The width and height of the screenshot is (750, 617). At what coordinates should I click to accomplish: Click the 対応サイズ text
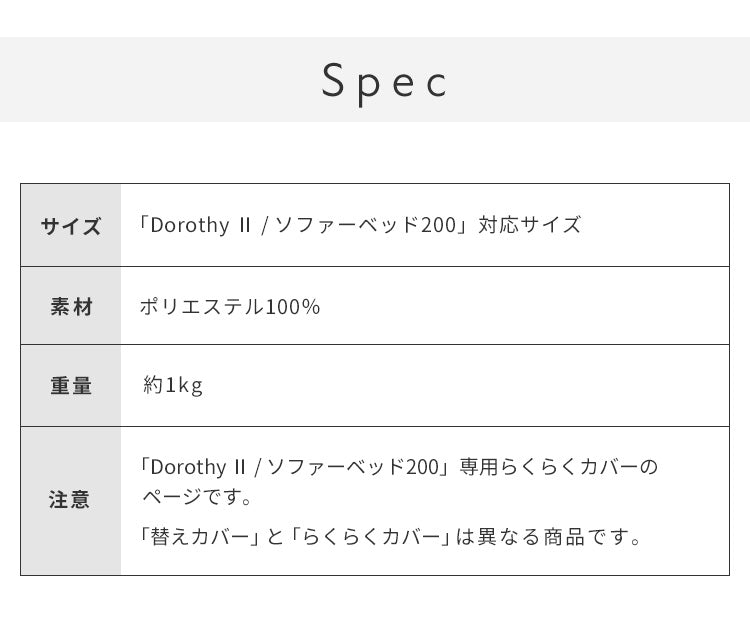click(530, 225)
